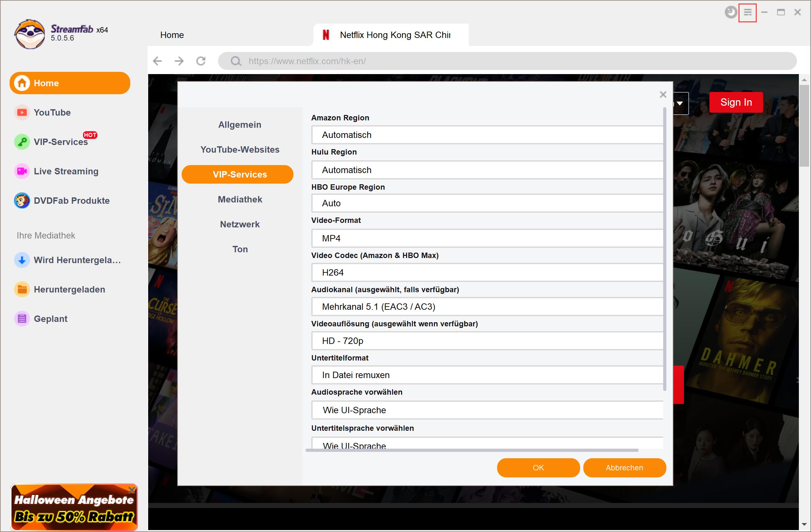This screenshot has width=811, height=532.
Task: Click the downloading arrow icon in sidebar
Action: pos(22,260)
